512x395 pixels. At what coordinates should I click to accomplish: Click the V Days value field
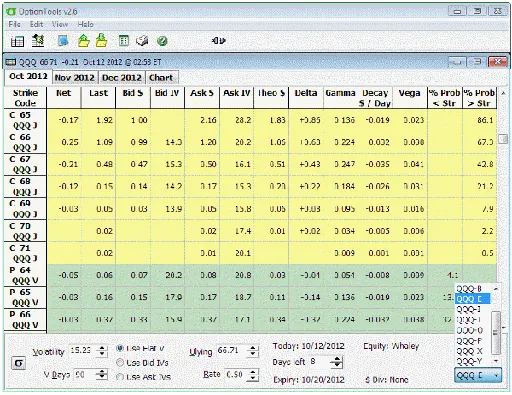click(x=83, y=375)
